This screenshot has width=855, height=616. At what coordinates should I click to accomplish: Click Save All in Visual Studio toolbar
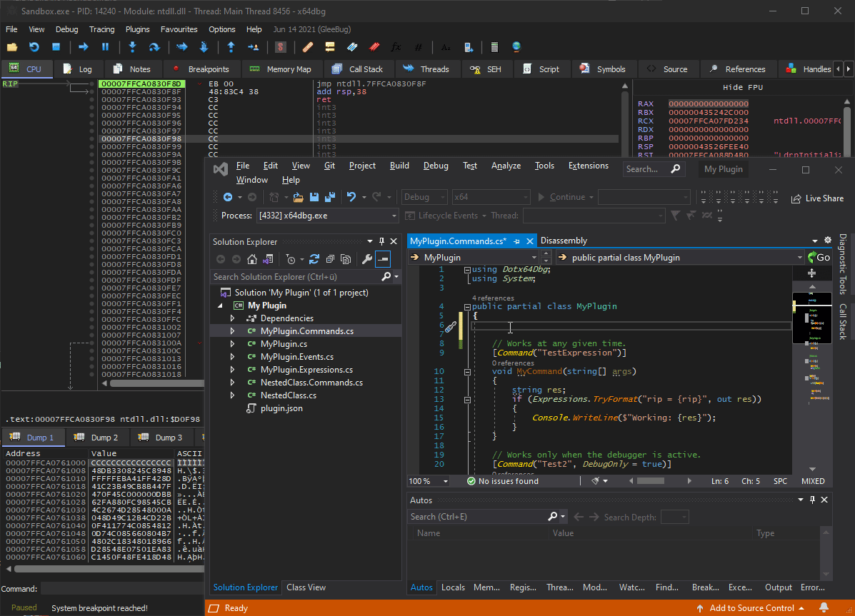click(329, 197)
